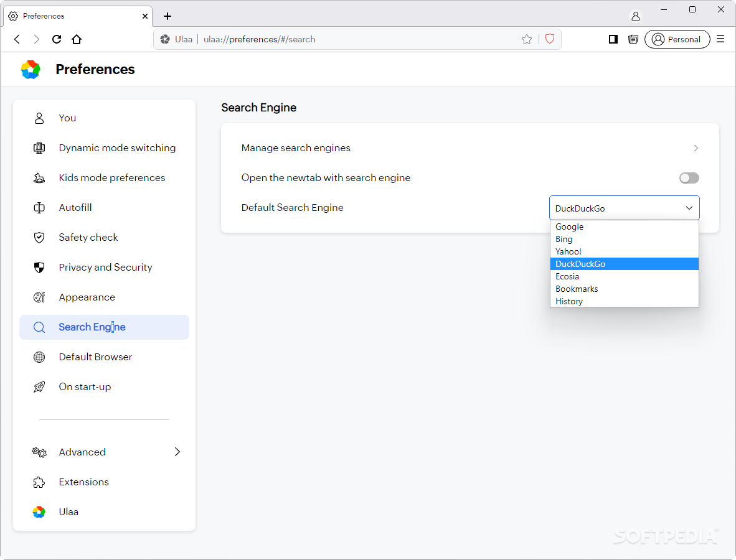Open the tab manager icon next to side panel
The width and height of the screenshot is (736, 560).
coord(633,39)
